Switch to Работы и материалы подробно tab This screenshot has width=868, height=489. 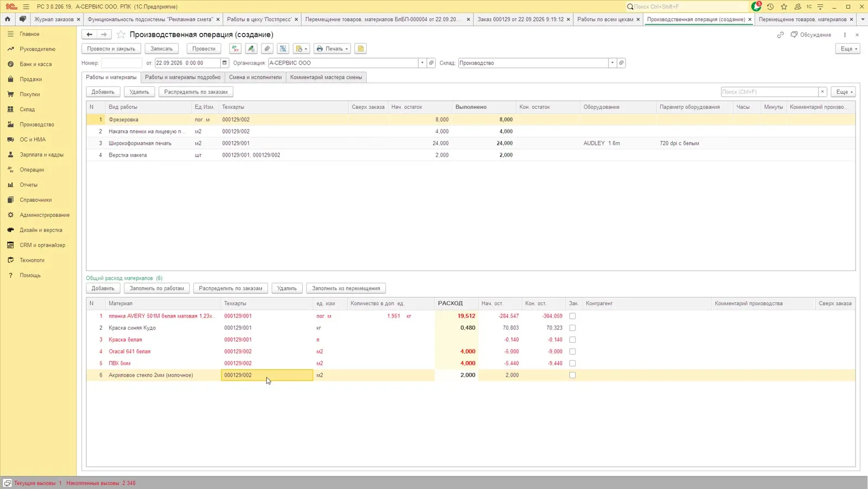[x=183, y=78]
